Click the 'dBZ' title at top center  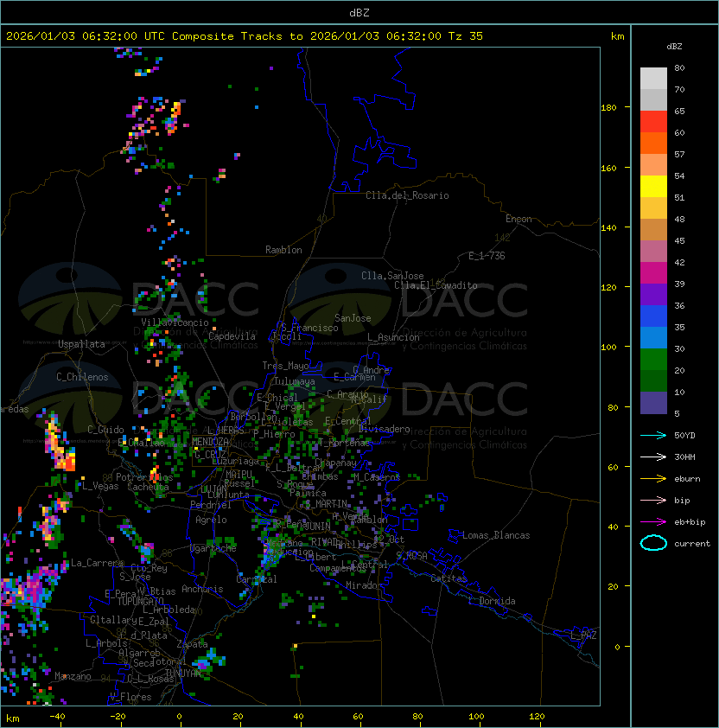click(359, 13)
